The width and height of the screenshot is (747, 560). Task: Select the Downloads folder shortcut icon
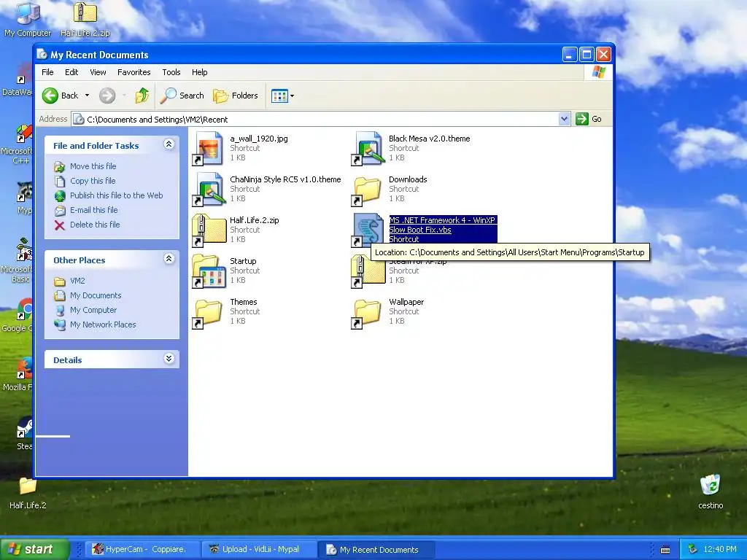(x=367, y=192)
